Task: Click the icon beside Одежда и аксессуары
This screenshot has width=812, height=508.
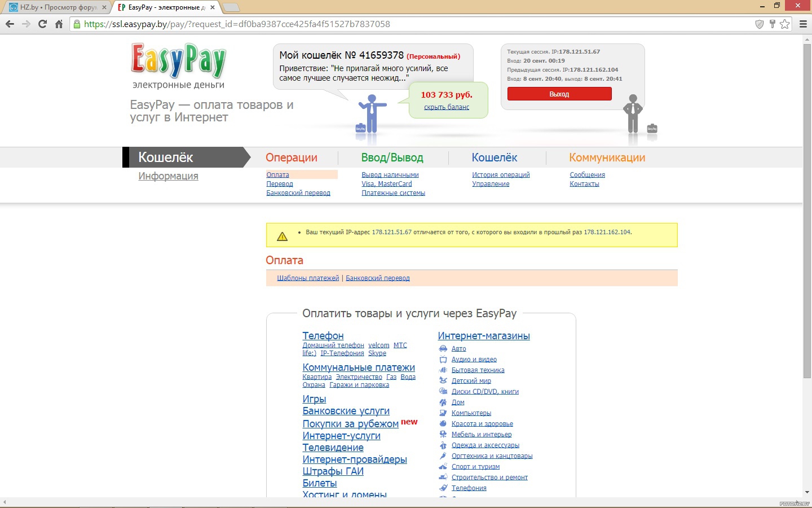Action: coord(443,445)
